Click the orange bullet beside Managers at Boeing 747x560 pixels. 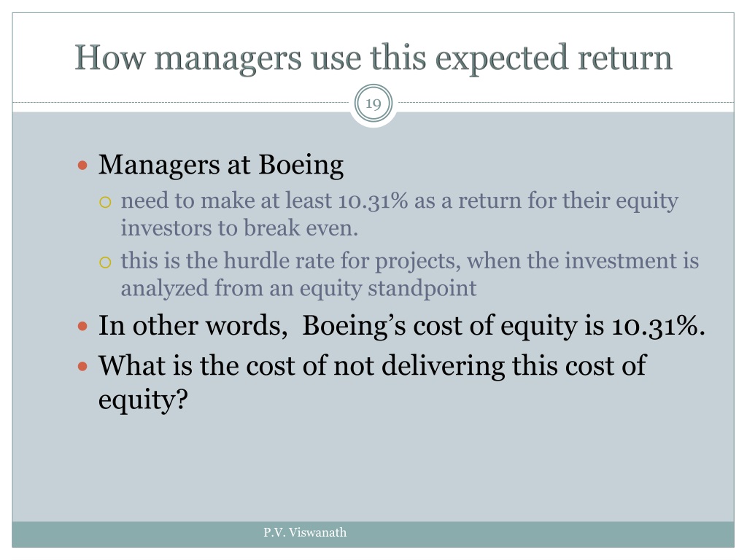83,166
